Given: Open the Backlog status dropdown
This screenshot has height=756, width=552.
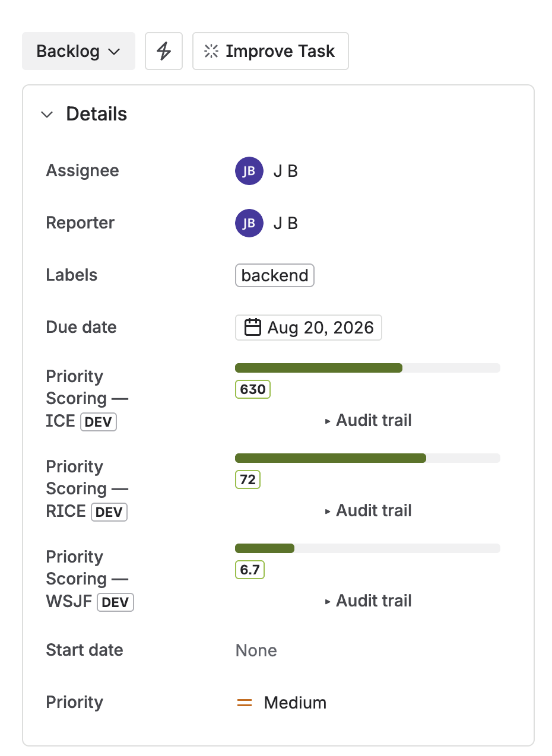Looking at the screenshot, I should (78, 51).
